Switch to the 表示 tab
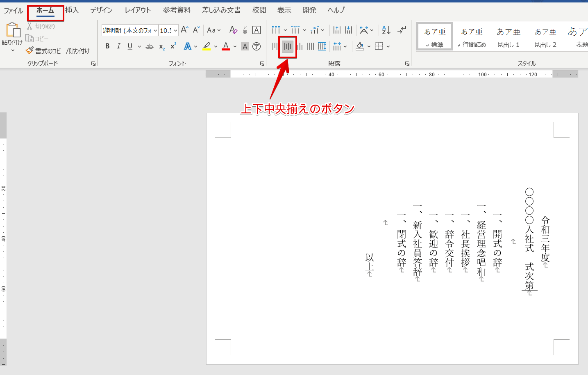Viewport: 588px width, 375px height. coord(284,10)
